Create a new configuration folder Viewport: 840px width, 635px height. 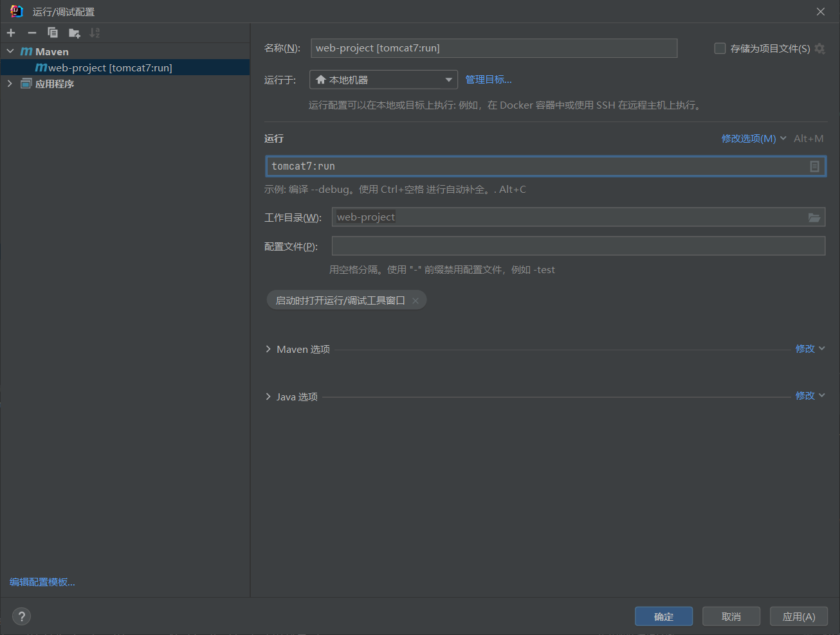click(75, 33)
